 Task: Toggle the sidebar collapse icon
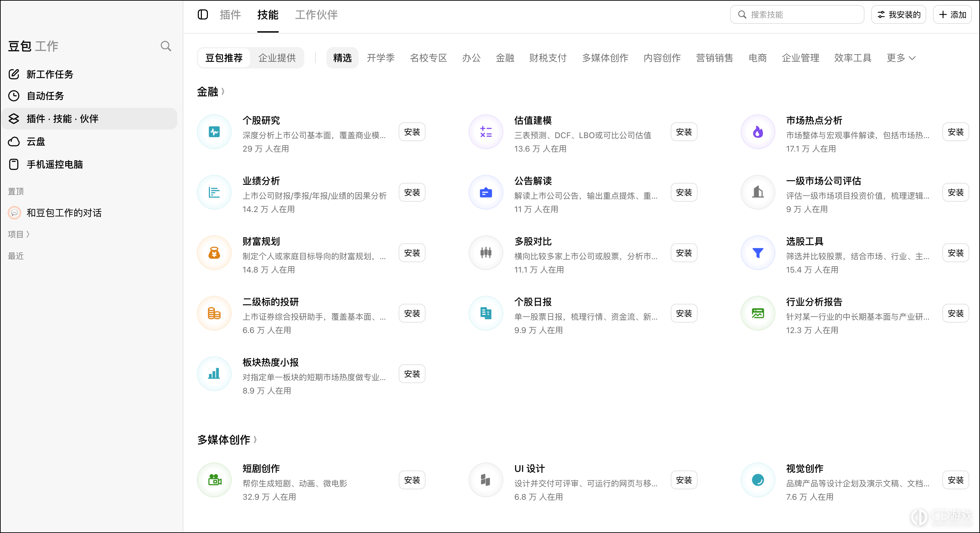pos(203,14)
